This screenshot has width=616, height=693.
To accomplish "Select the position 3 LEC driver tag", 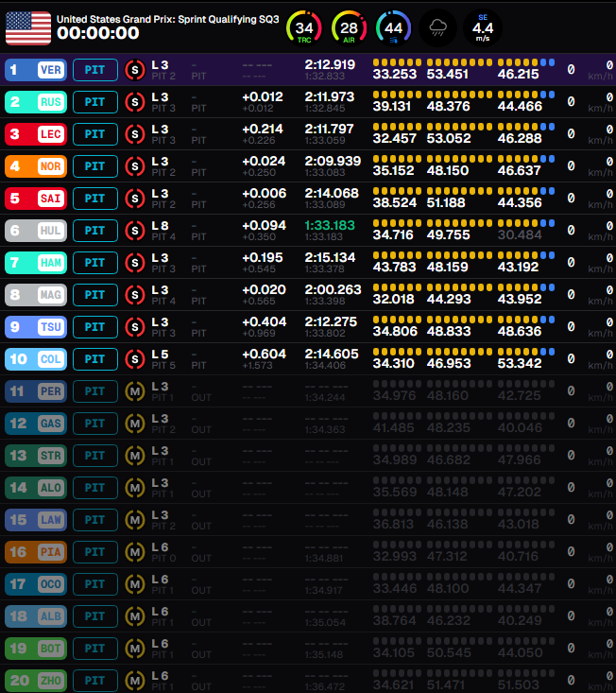I will (36, 134).
